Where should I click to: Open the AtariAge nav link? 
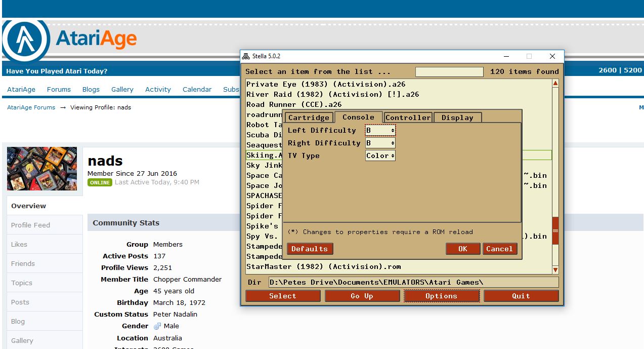[x=21, y=89]
